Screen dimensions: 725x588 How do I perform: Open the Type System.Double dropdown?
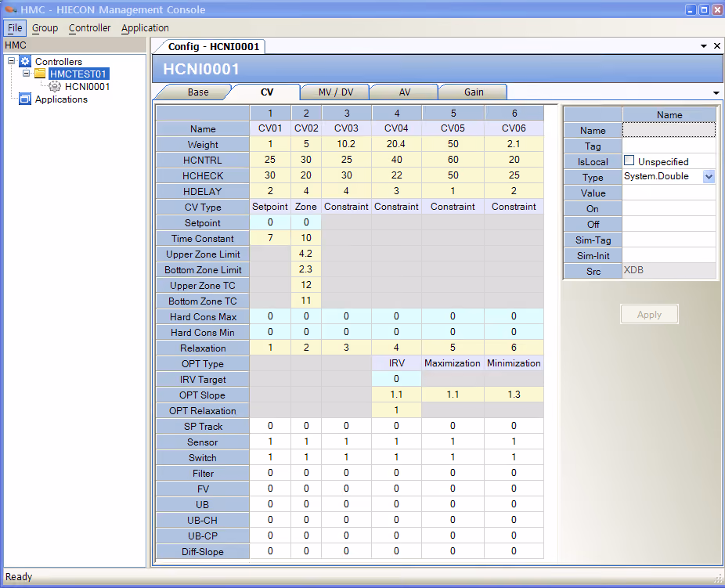pos(709,177)
